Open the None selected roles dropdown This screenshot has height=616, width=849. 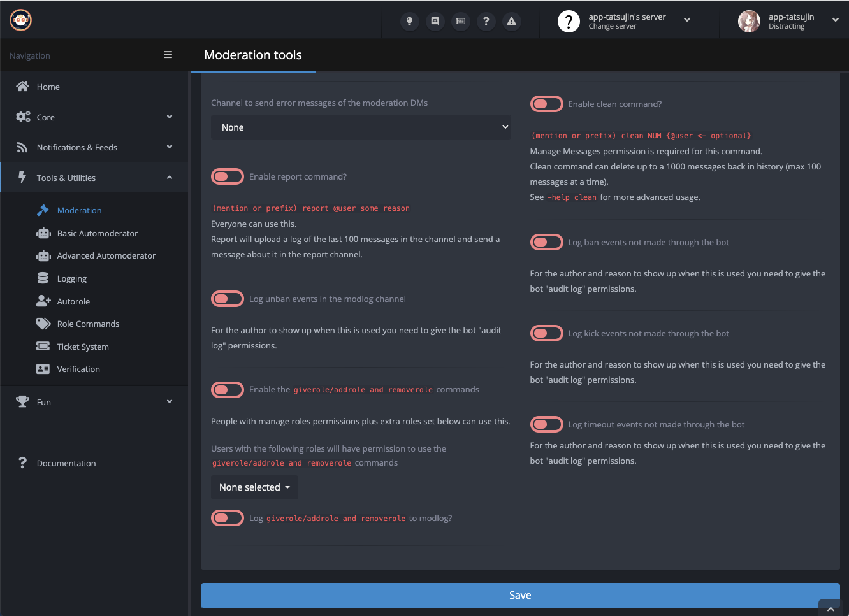(254, 487)
